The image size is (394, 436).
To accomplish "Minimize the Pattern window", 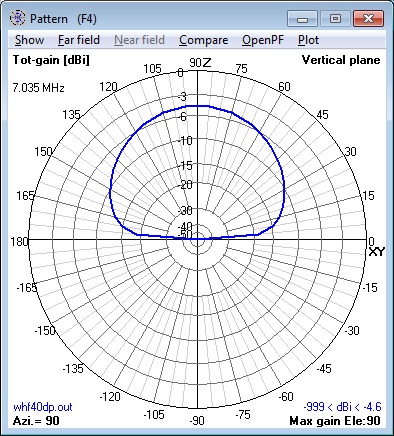I will [x=302, y=18].
